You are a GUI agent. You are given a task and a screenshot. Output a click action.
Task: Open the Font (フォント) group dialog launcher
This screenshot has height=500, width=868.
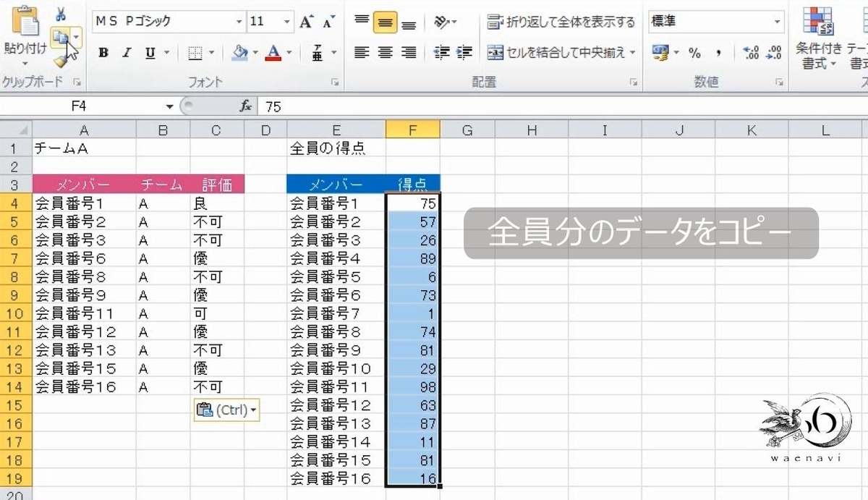point(335,82)
